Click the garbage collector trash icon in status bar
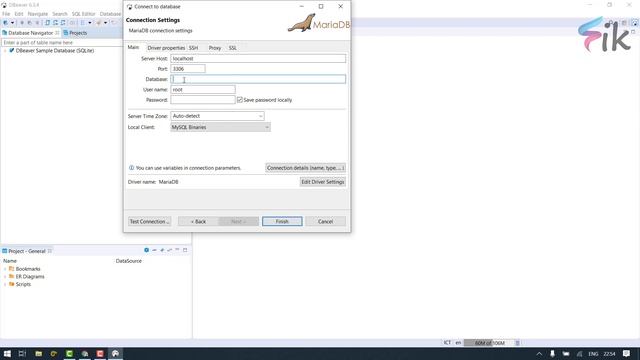Viewport: 640px width, 360px height. tap(518, 343)
